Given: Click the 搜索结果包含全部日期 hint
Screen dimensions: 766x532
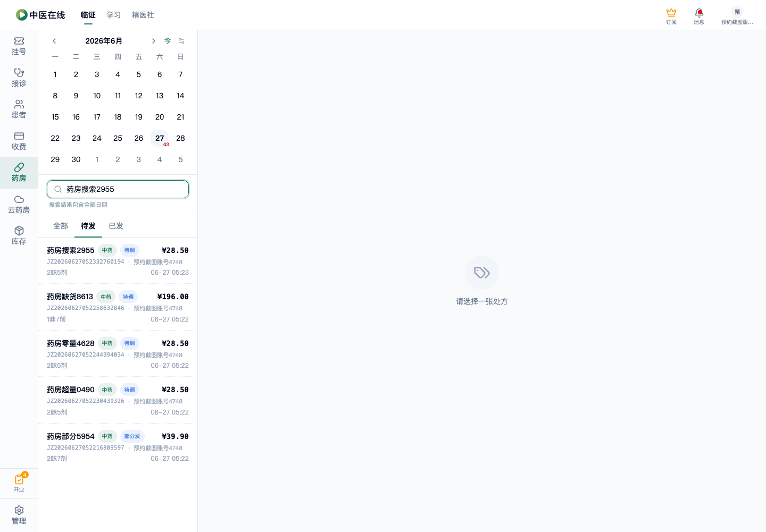Looking at the screenshot, I should pyautogui.click(x=78, y=205).
